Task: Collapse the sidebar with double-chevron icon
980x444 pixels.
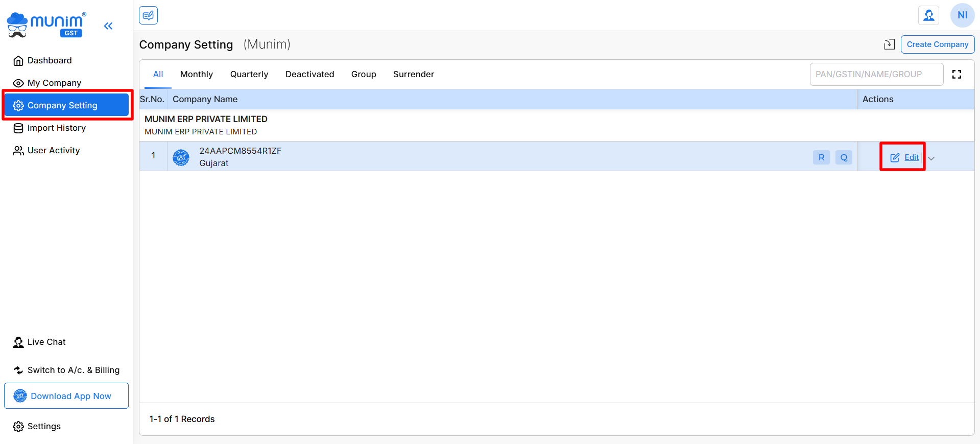Action: click(108, 26)
